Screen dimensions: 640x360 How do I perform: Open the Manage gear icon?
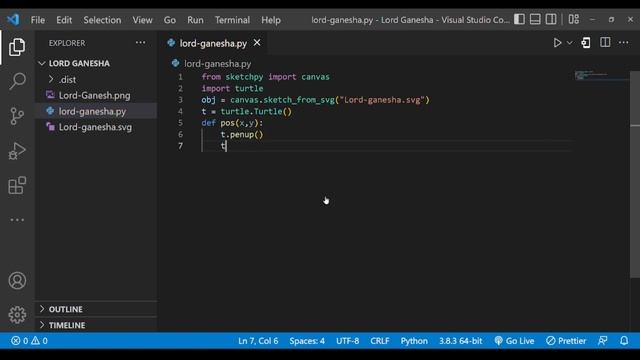(x=17, y=315)
